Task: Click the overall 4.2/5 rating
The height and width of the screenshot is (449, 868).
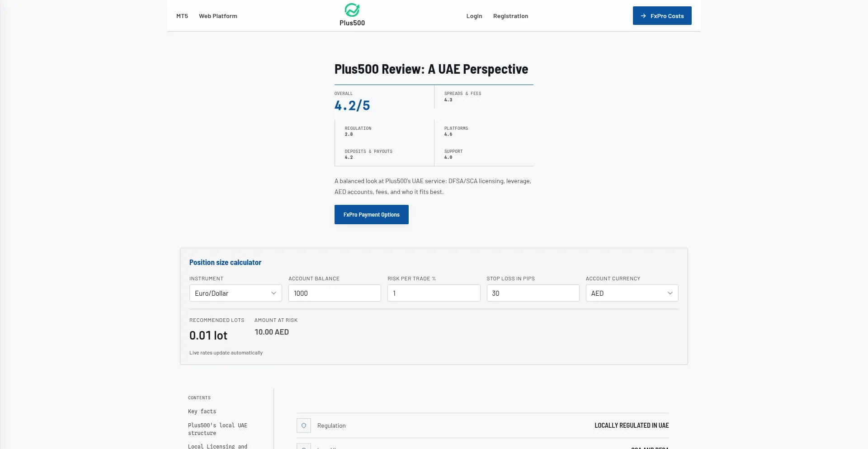Action: pyautogui.click(x=352, y=105)
